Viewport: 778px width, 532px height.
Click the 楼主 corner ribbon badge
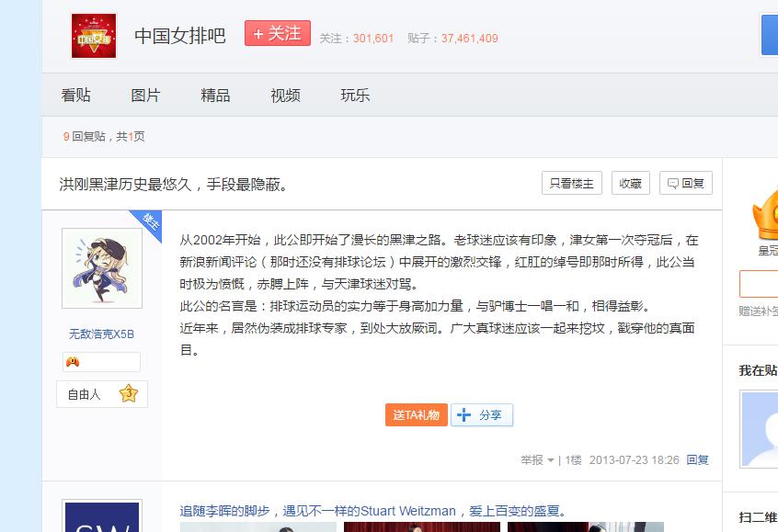(150, 221)
